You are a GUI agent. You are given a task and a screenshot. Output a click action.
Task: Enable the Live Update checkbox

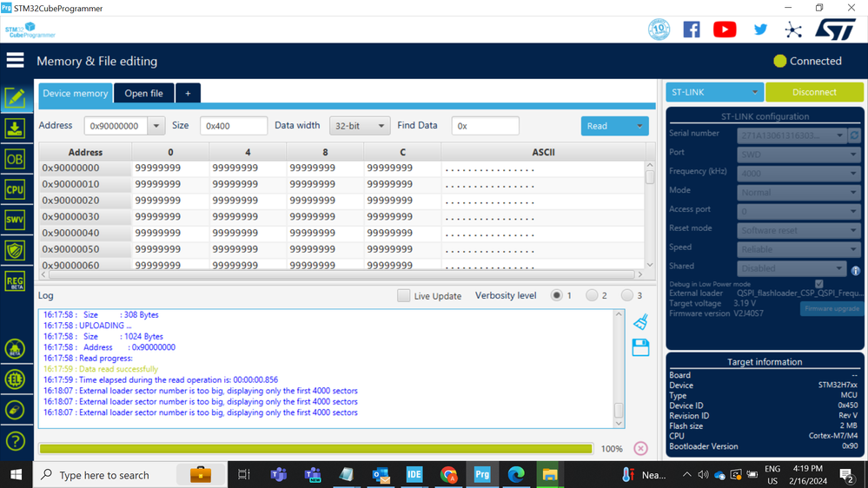click(x=403, y=295)
